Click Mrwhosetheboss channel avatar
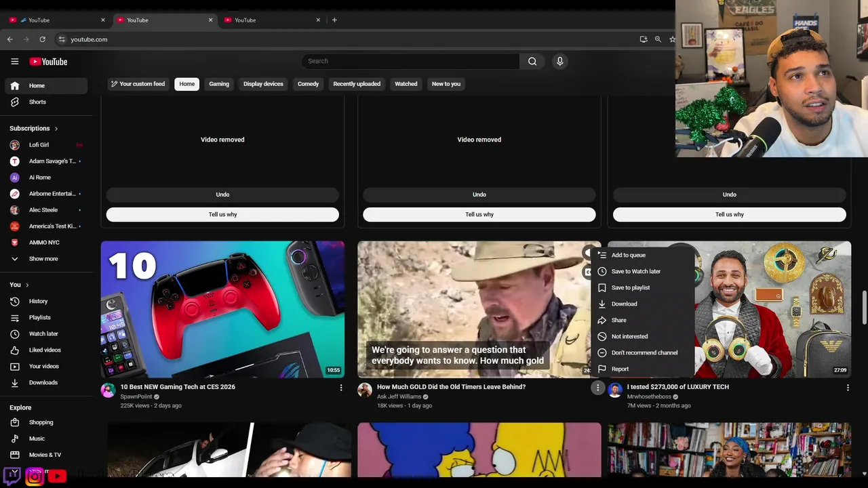Image resolution: width=868 pixels, height=488 pixels. click(615, 390)
